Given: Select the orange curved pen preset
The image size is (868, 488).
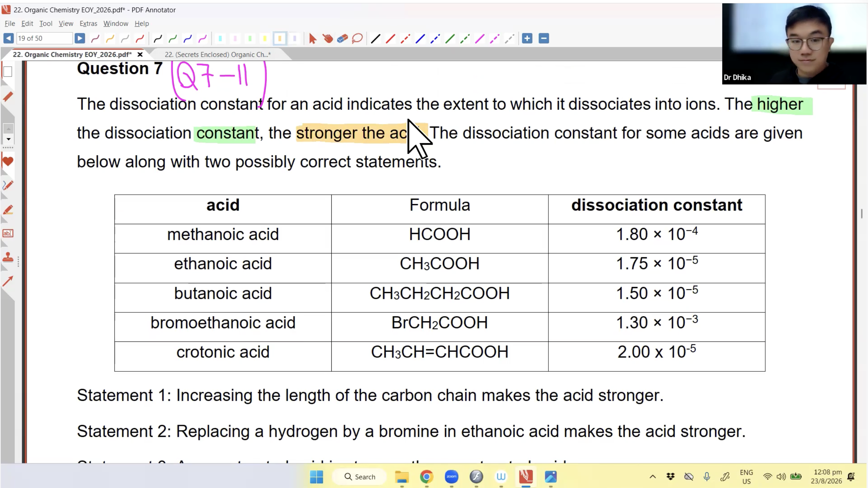Looking at the screenshot, I should [110, 38].
